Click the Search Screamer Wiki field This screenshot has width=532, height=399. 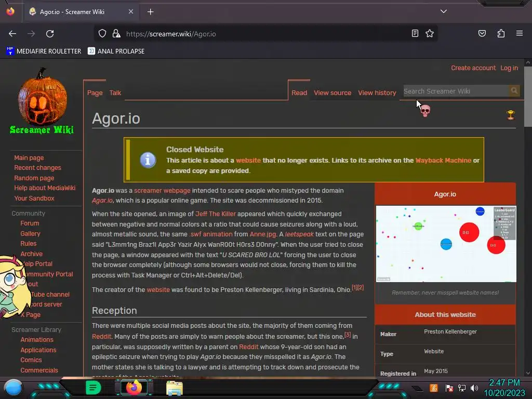455,91
